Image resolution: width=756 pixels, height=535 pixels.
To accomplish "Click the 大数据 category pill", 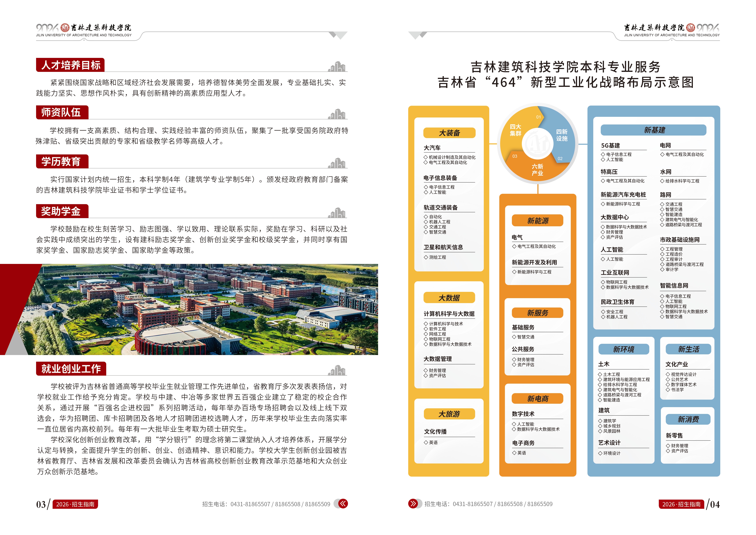I will (449, 298).
